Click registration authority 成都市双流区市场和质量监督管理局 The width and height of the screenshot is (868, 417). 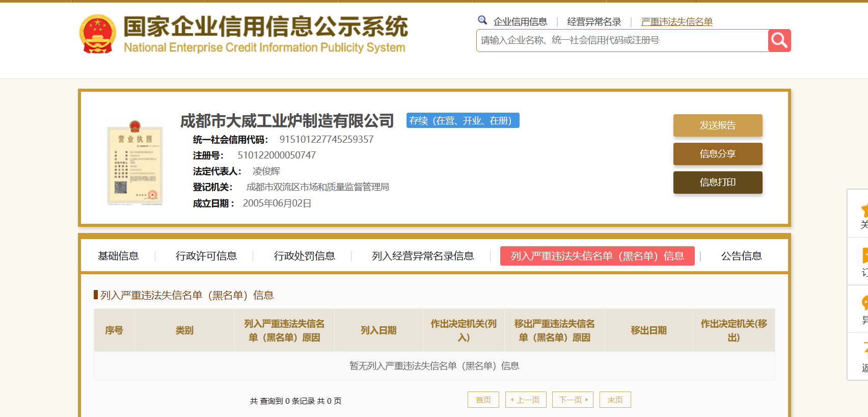click(x=318, y=187)
